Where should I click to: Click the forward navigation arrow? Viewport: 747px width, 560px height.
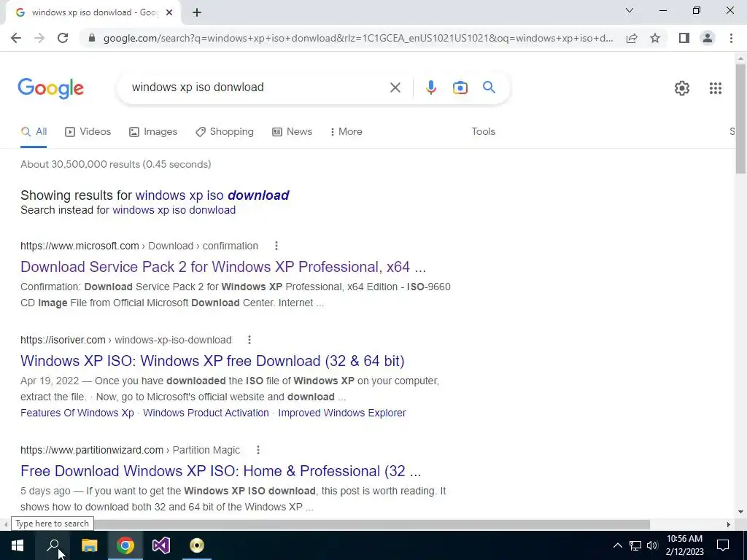[39, 38]
